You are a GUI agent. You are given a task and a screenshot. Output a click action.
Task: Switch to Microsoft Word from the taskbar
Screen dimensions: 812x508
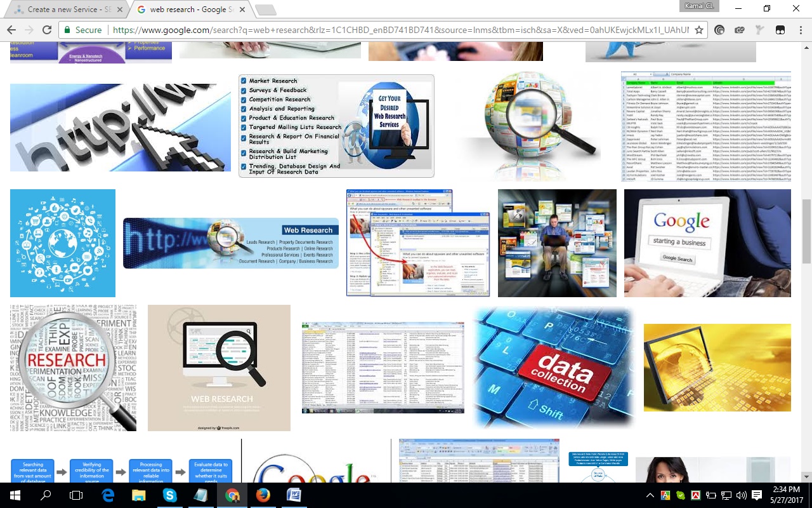tap(294, 495)
